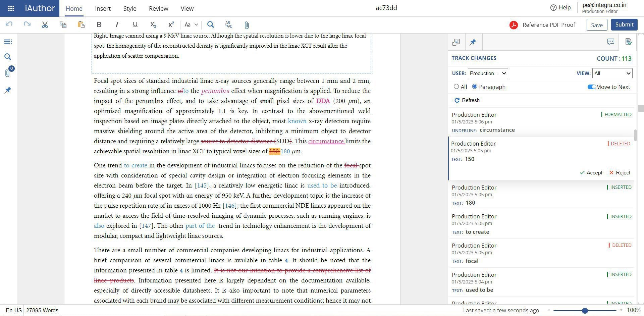The width and height of the screenshot is (644, 316).
Task: Click the Redo arrow icon
Action: point(27,24)
